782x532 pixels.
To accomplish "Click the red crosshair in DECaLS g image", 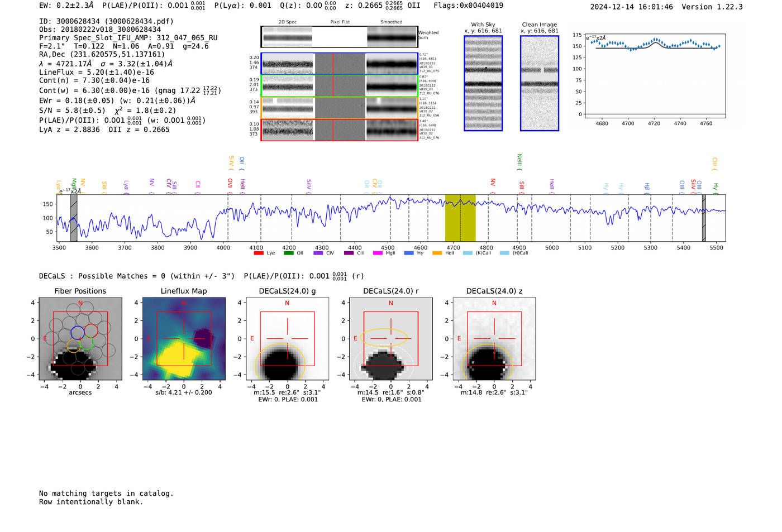I will (x=287, y=338).
